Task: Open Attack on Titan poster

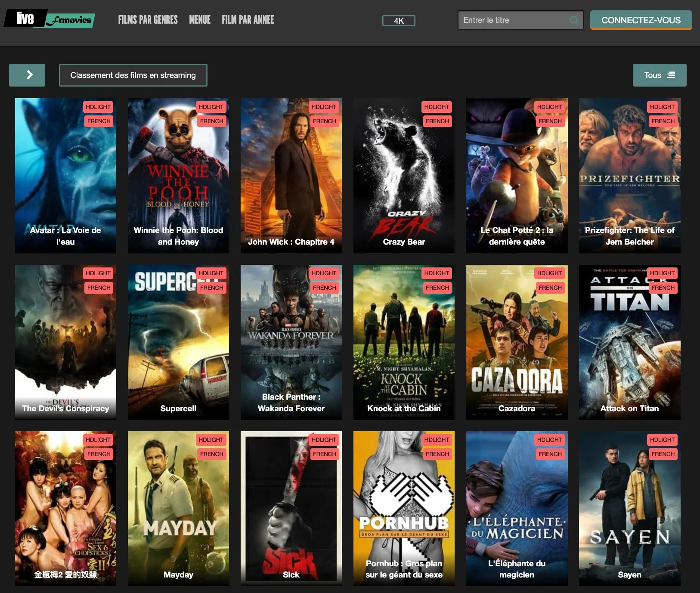Action: tap(629, 342)
